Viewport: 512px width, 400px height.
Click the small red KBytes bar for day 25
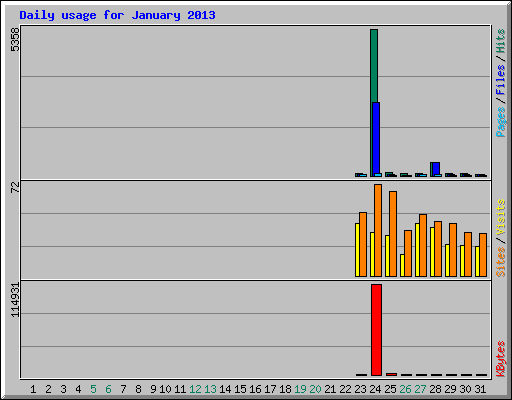click(x=391, y=374)
